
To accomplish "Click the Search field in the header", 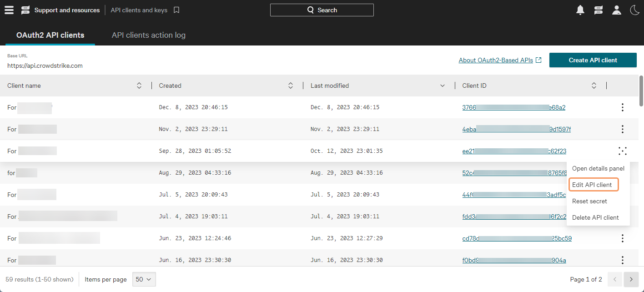I will [322, 10].
